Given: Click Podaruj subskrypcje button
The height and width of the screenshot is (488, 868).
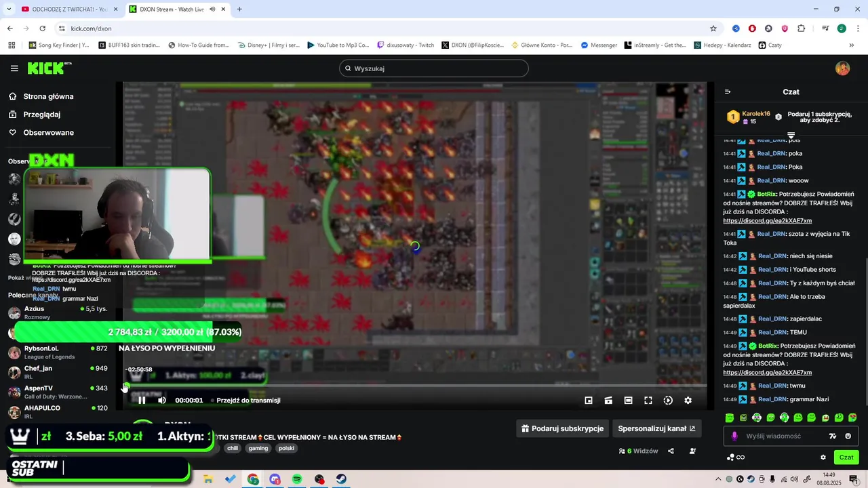Looking at the screenshot, I should (x=561, y=428).
